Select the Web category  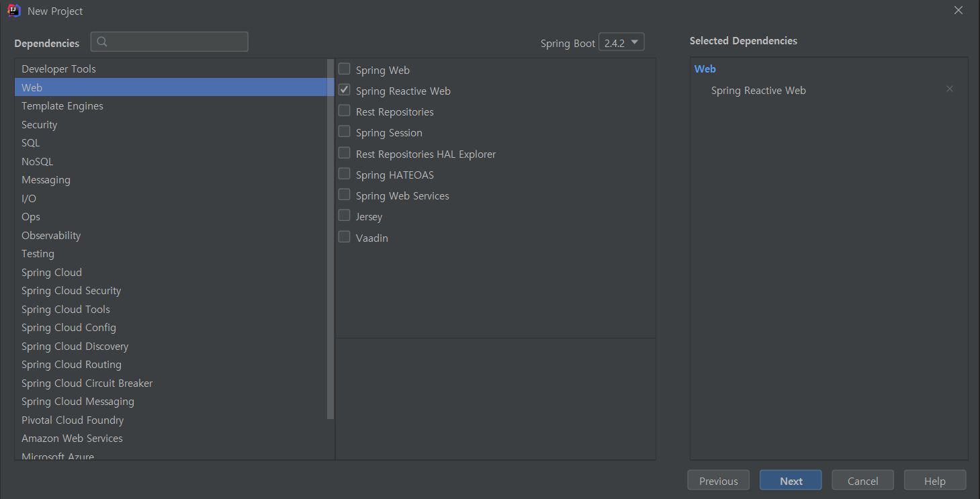pyautogui.click(x=171, y=87)
